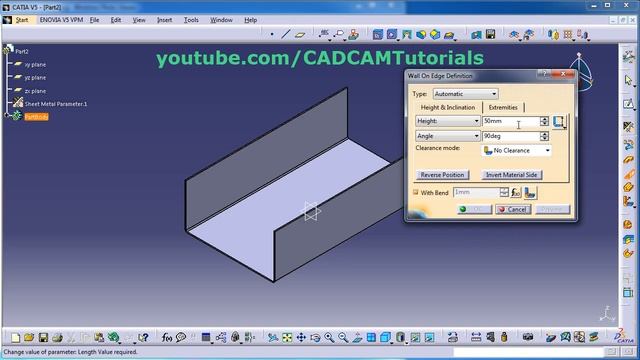
Task: Click the Paste icon in bottom toolbar
Action: pos(99,338)
